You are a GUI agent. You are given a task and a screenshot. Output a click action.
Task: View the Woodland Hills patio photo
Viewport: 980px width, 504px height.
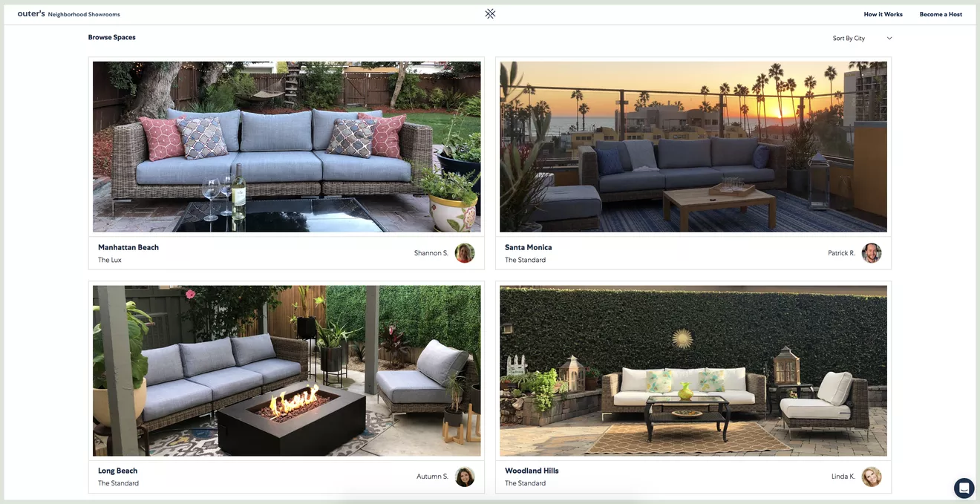point(693,370)
